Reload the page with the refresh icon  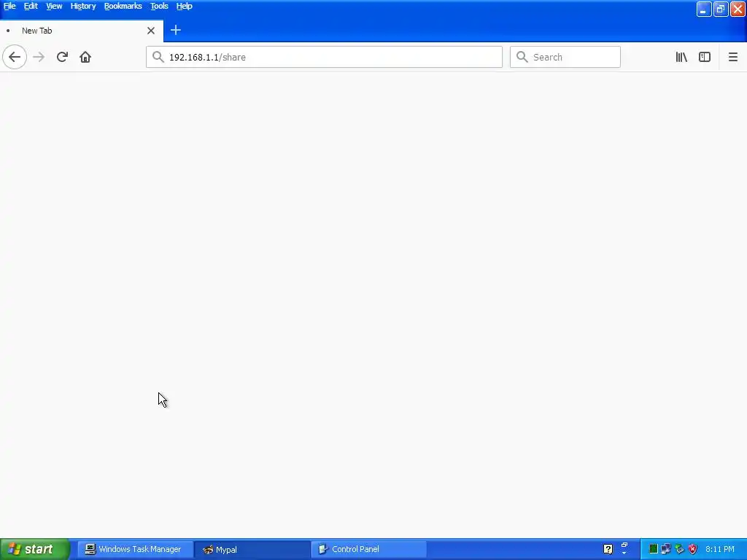point(62,57)
